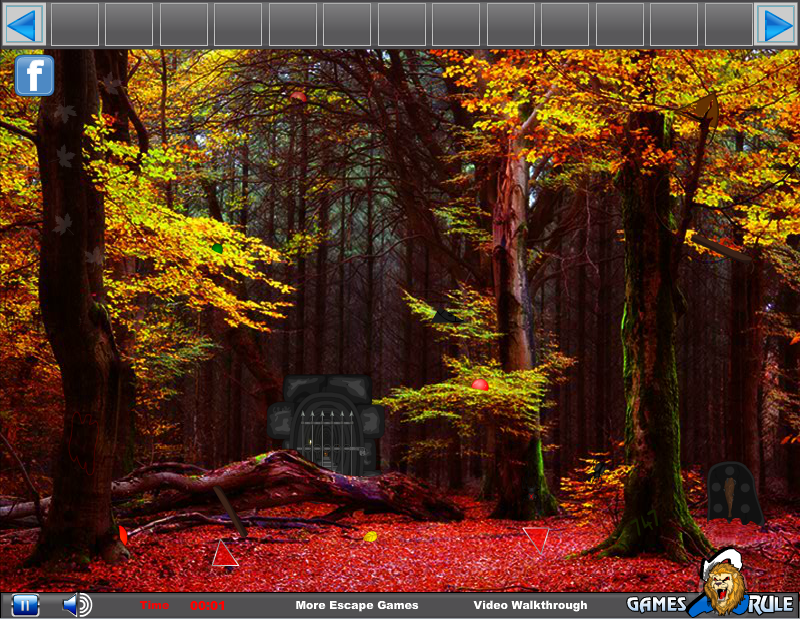Click the inventory scroll-right blue arrow
The image size is (800, 619).
click(777, 24)
